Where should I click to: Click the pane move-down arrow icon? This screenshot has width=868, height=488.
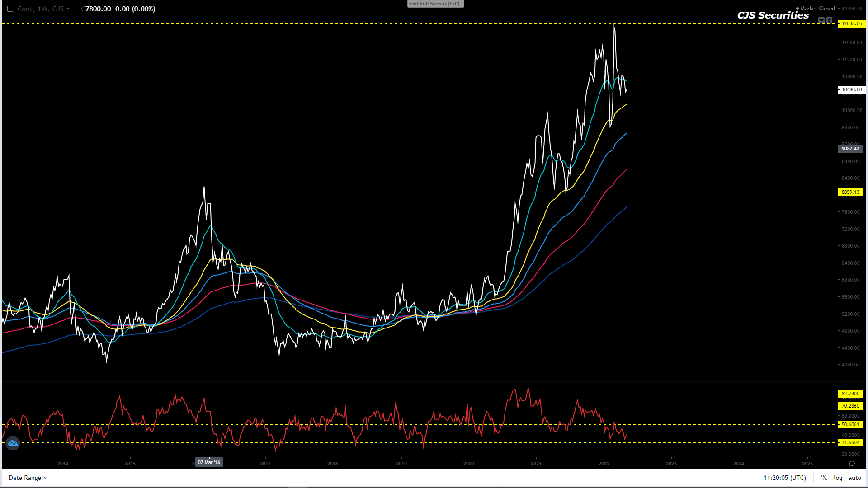821,20
